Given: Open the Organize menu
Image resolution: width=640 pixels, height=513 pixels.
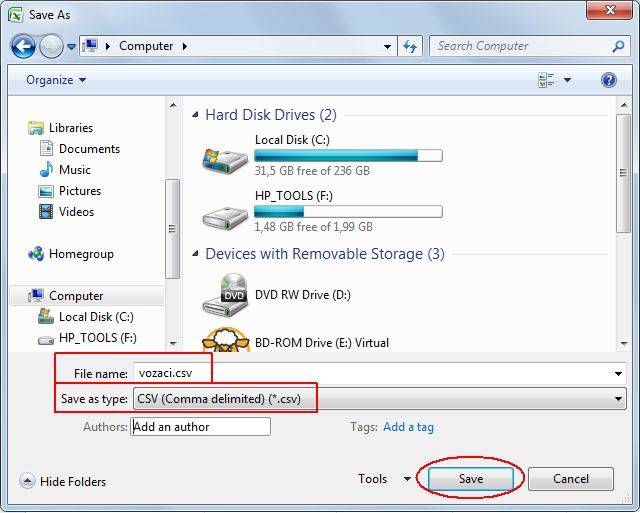Looking at the screenshot, I should click(x=56, y=80).
